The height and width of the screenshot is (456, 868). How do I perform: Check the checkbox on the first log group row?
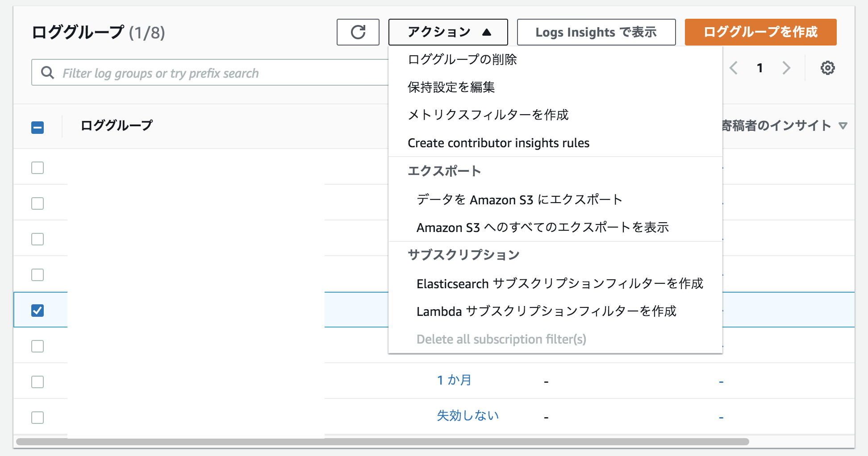coord(38,168)
